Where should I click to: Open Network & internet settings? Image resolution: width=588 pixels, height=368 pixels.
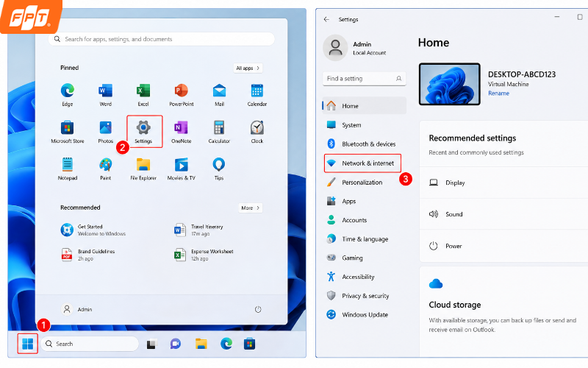[x=362, y=163]
